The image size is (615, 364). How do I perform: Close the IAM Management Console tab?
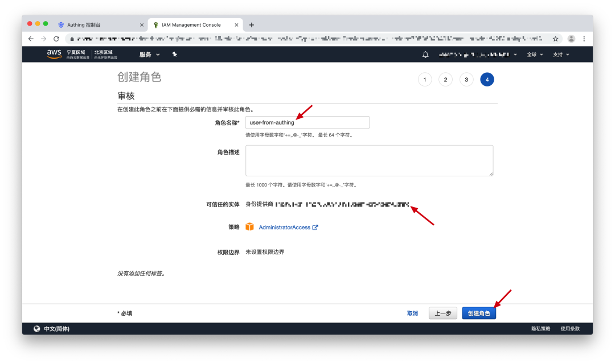pyautogui.click(x=236, y=25)
